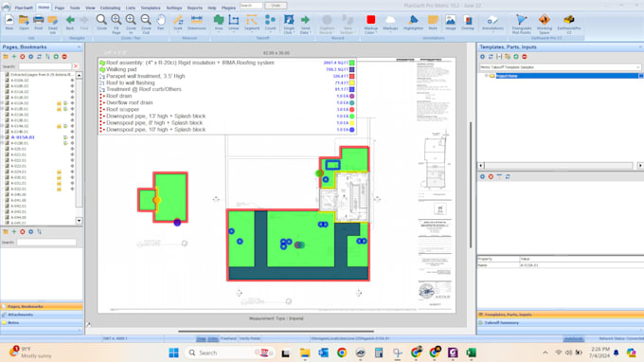Open the Notes panel section

click(42, 322)
